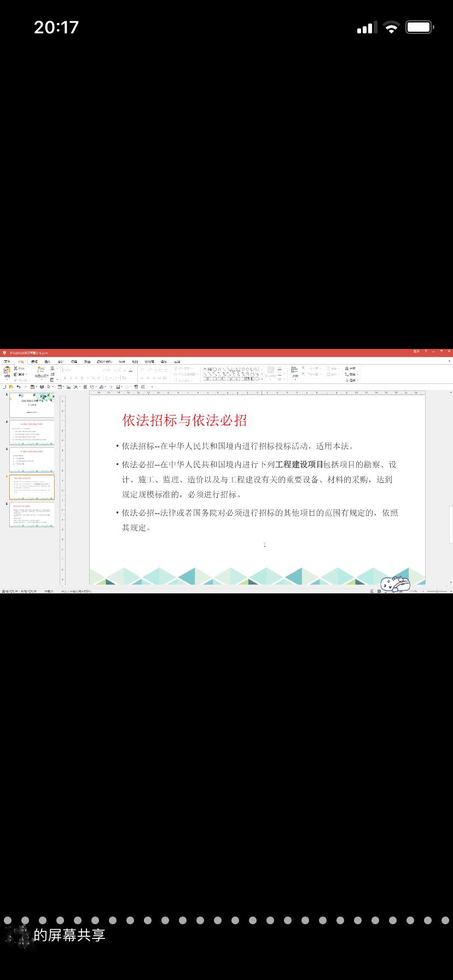
Task: Toggle Bold formatting button
Action: pos(65,378)
